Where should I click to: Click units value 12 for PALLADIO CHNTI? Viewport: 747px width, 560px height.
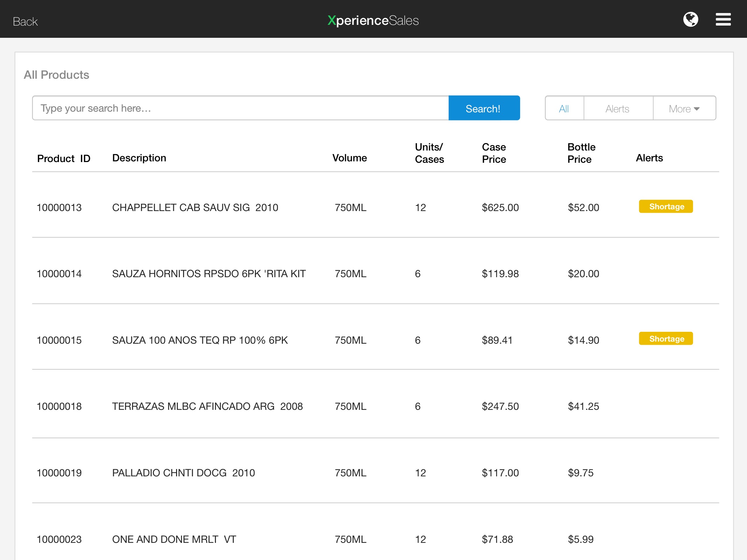[x=420, y=473]
